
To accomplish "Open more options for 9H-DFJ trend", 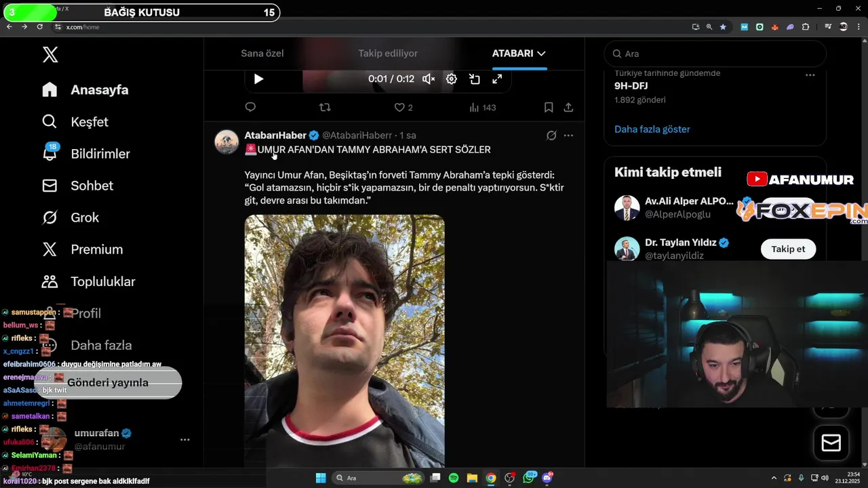I will [x=810, y=75].
